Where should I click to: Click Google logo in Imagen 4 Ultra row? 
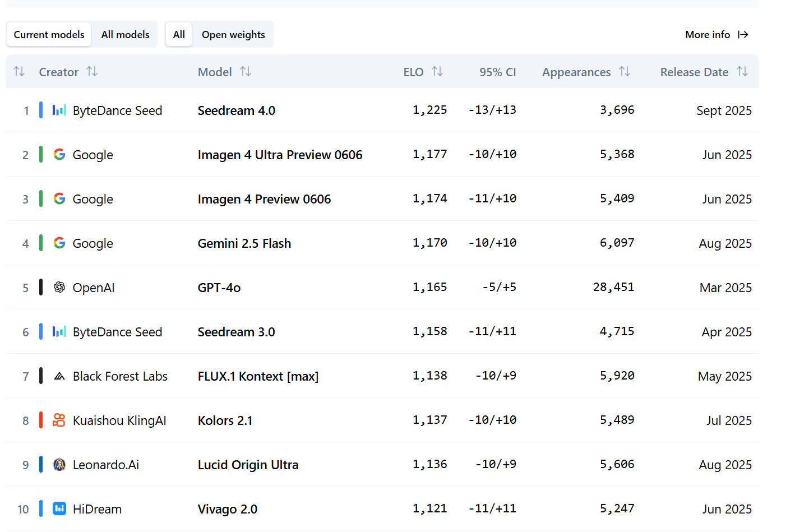pos(59,154)
